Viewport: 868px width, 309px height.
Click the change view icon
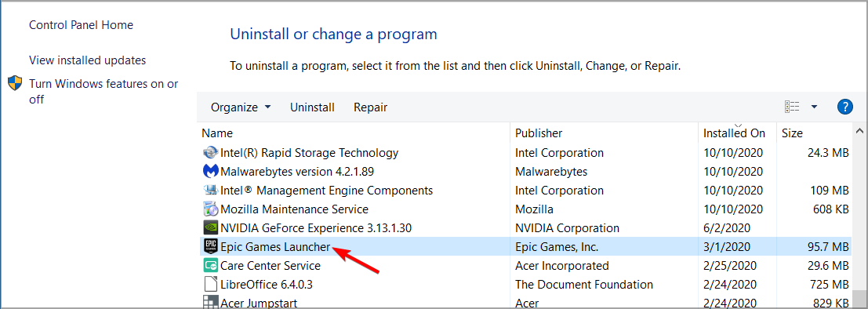click(x=792, y=107)
